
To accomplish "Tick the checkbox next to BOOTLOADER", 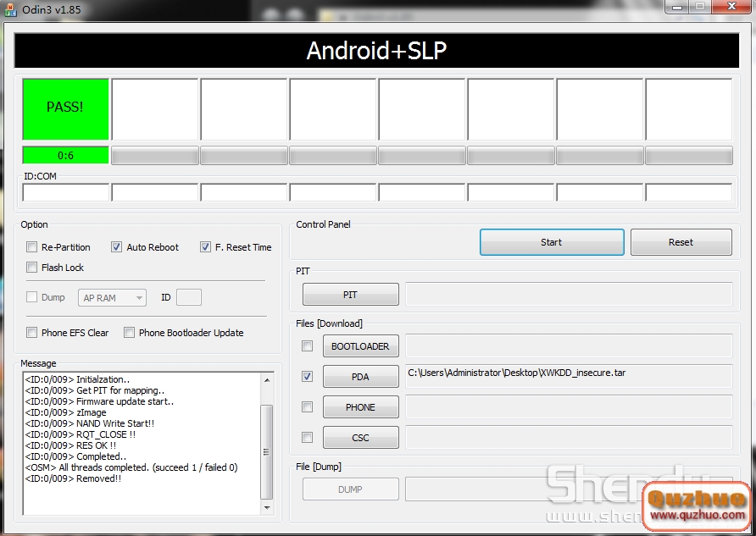I will pyautogui.click(x=307, y=345).
